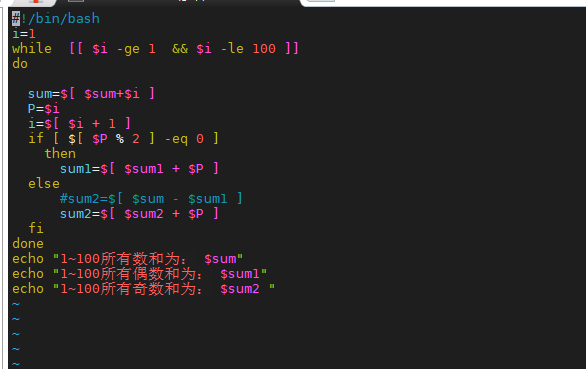Click the text 所有奇数和为 in echo line
Screen dimensions: 586x369
click(148, 289)
